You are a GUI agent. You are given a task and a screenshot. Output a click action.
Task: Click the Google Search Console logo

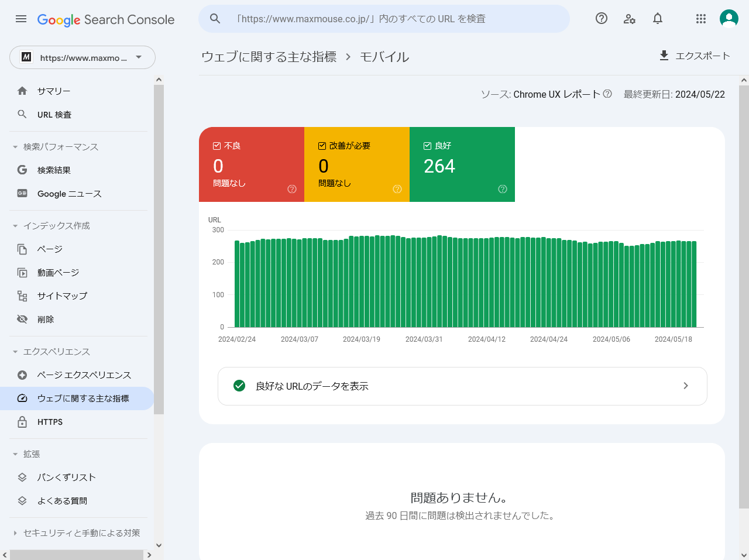106,19
